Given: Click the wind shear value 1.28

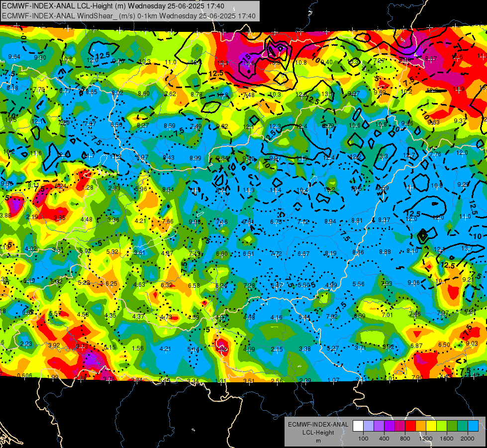Looking at the screenshot, I should 88,188.
